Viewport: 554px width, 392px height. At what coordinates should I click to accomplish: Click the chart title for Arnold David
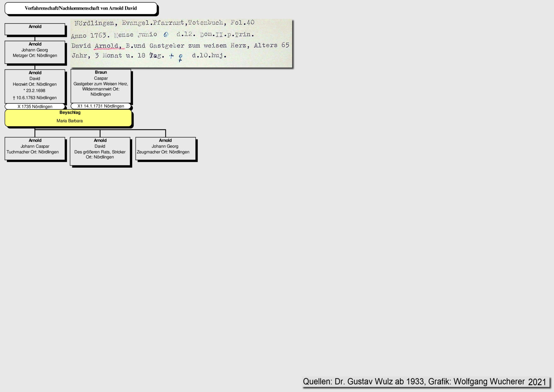point(81,8)
